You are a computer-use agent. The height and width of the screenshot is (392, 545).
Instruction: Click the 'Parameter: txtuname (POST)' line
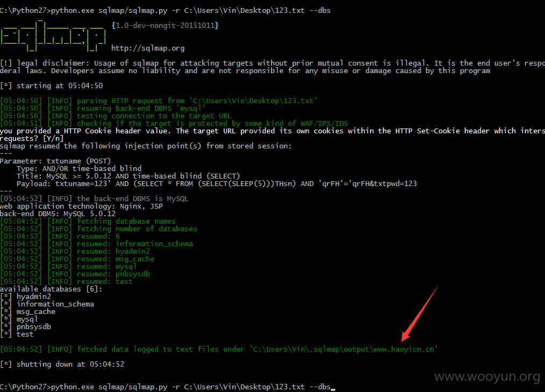click(55, 161)
